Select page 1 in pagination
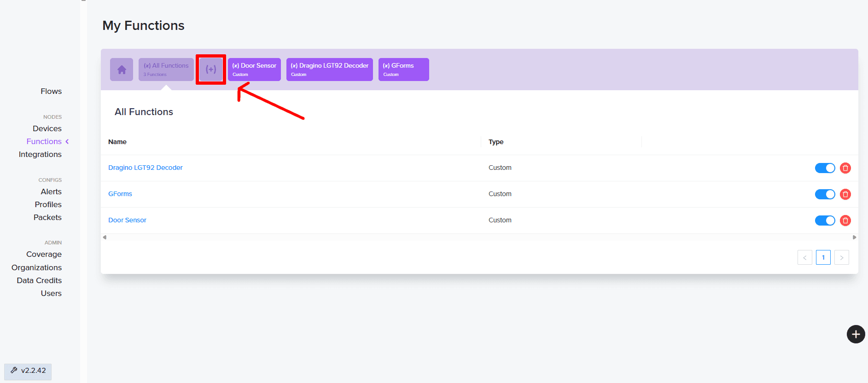The image size is (868, 383). (x=823, y=257)
